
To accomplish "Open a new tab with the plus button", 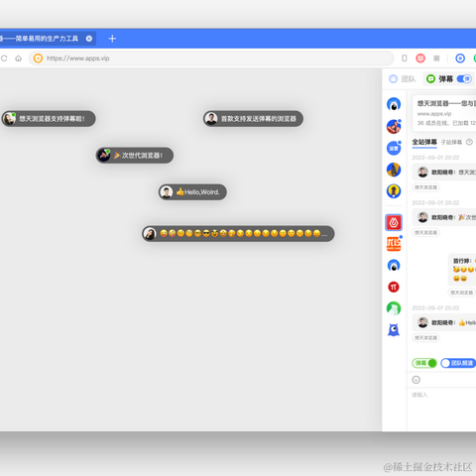I will pos(112,39).
